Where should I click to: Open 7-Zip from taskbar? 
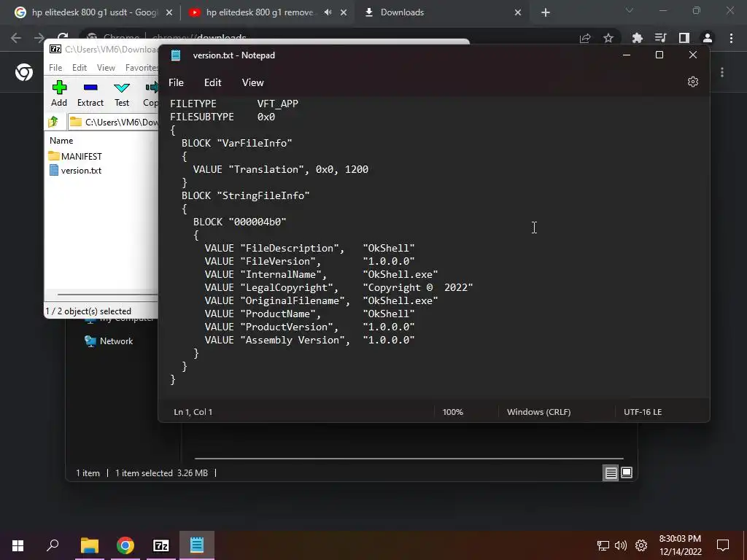coord(161,545)
